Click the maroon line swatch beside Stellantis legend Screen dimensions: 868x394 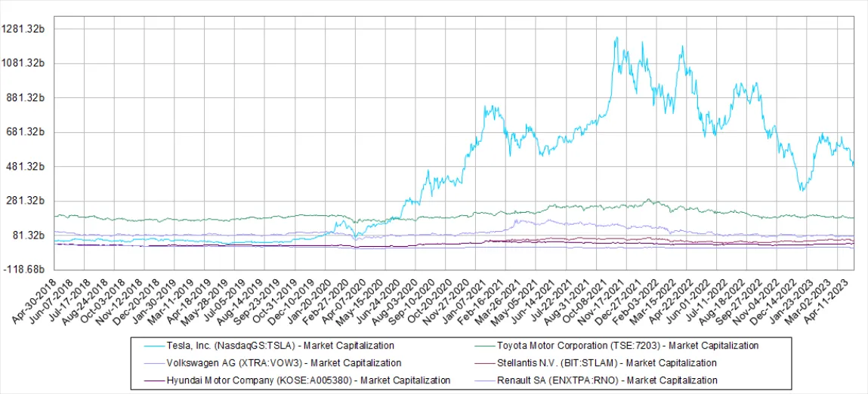coord(486,363)
